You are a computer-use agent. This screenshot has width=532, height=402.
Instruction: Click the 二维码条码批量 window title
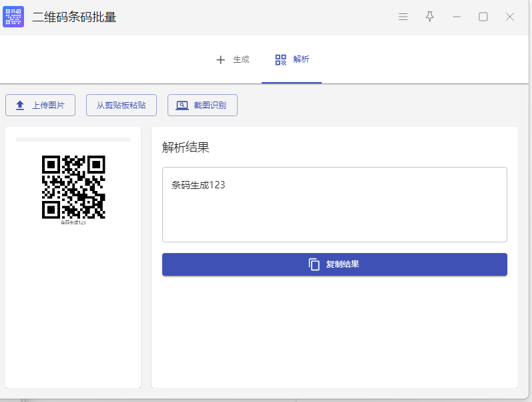pos(74,17)
